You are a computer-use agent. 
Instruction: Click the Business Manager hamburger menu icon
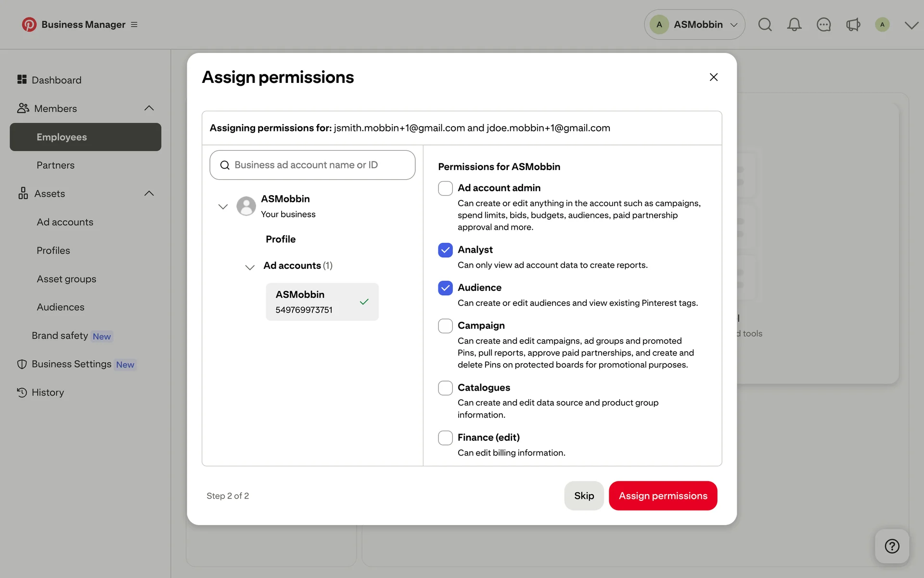point(134,25)
